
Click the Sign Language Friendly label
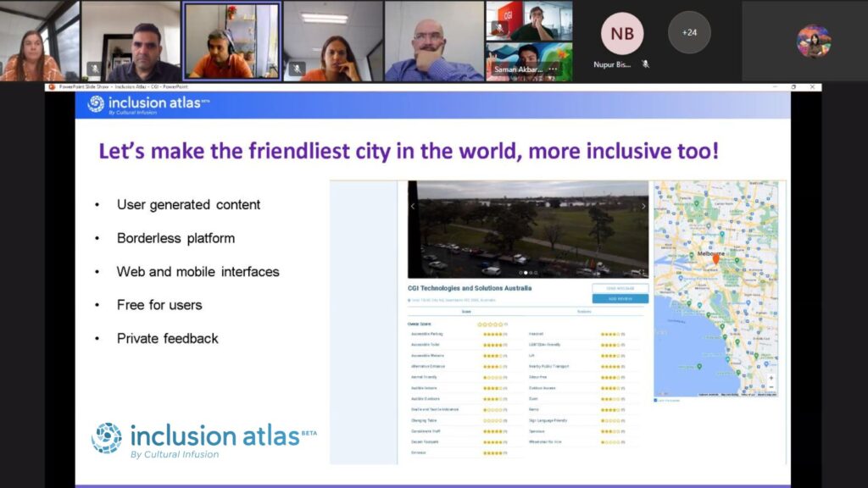[548, 420]
